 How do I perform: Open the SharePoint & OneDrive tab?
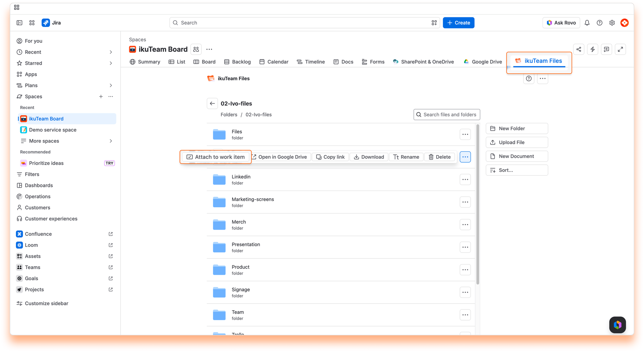tap(423, 62)
